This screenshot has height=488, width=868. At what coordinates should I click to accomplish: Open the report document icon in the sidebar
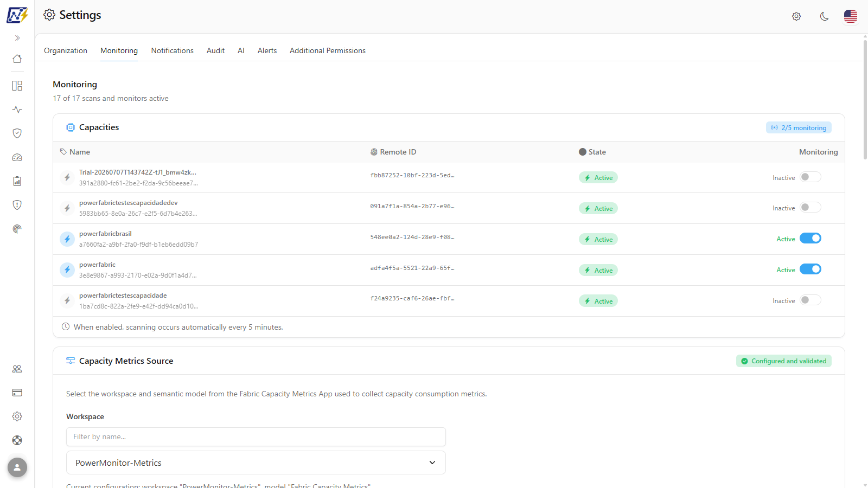[x=17, y=181]
